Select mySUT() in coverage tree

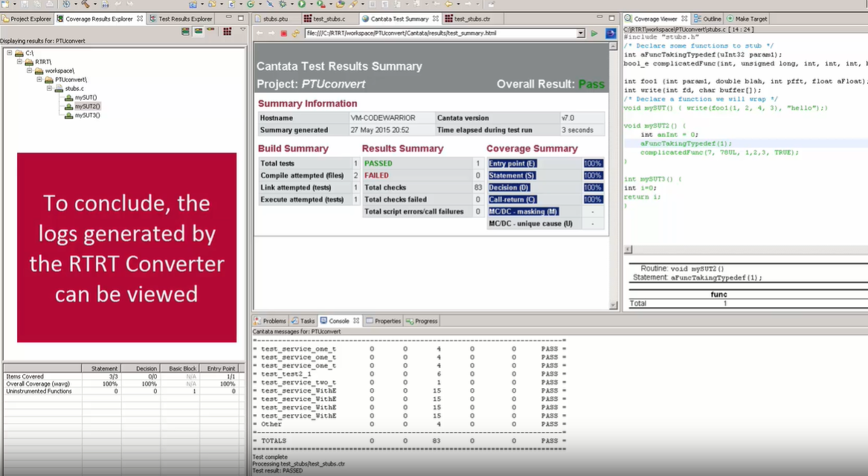point(86,97)
